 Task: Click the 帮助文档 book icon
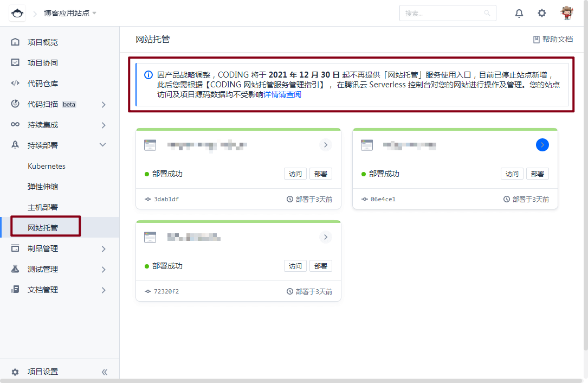point(537,40)
